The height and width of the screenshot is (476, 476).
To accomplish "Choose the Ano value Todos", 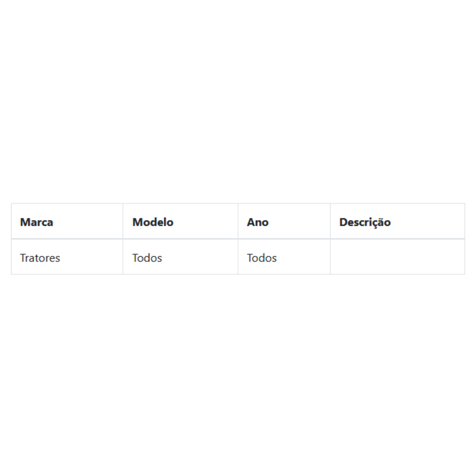I will (x=262, y=258).
